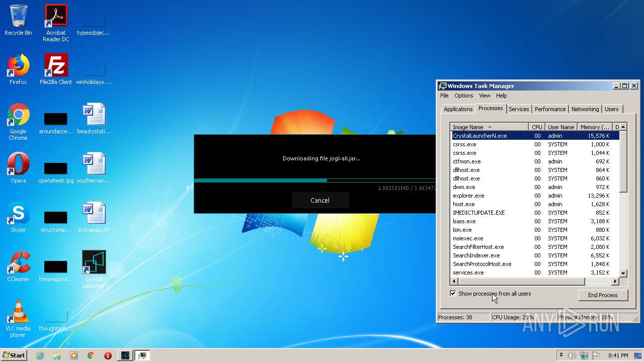Click process list vertical scrollbar down arrow
This screenshot has height=362, width=644.
coord(623,273)
